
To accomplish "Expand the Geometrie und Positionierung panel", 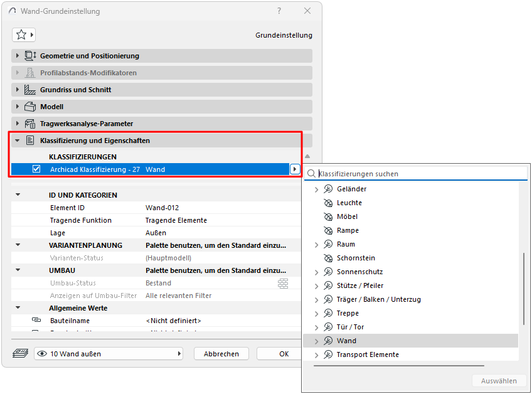I will pyautogui.click(x=18, y=56).
